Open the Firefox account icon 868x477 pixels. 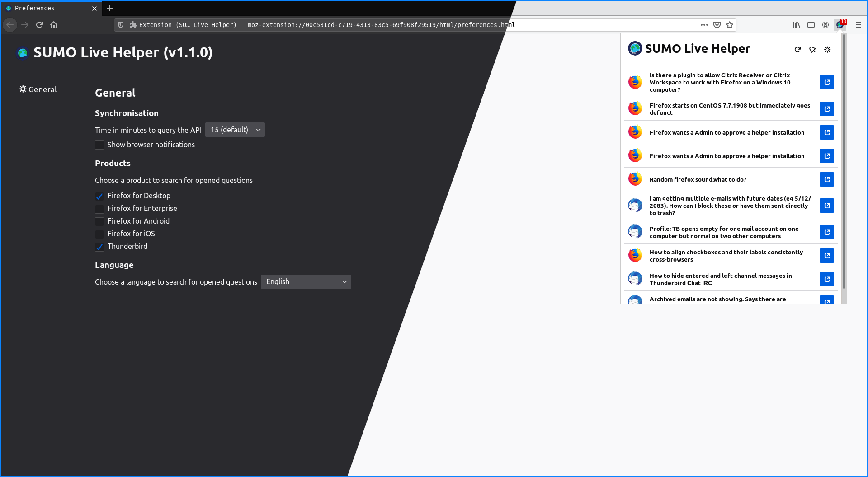tap(826, 25)
